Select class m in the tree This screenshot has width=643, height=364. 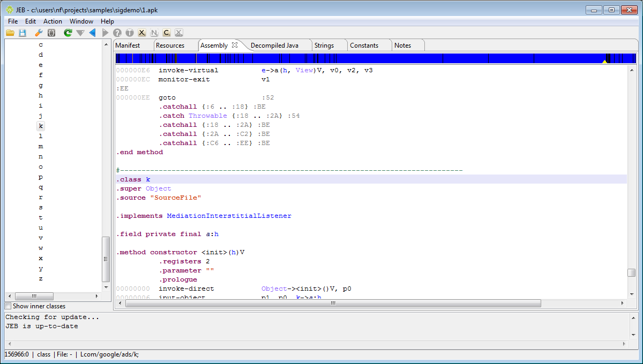41,147
